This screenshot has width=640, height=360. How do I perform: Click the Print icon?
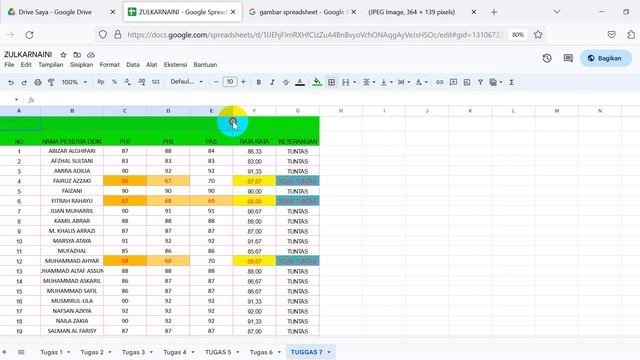[x=38, y=82]
